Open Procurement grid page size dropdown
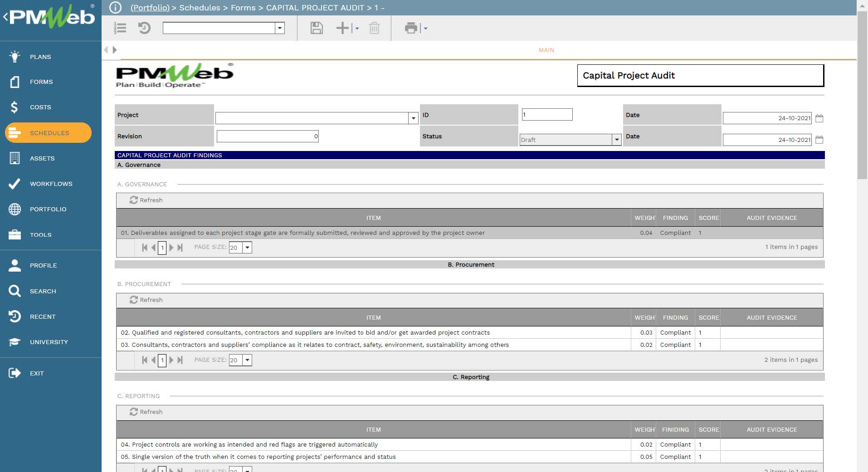Screen dimensions: 868x472 tap(247, 360)
